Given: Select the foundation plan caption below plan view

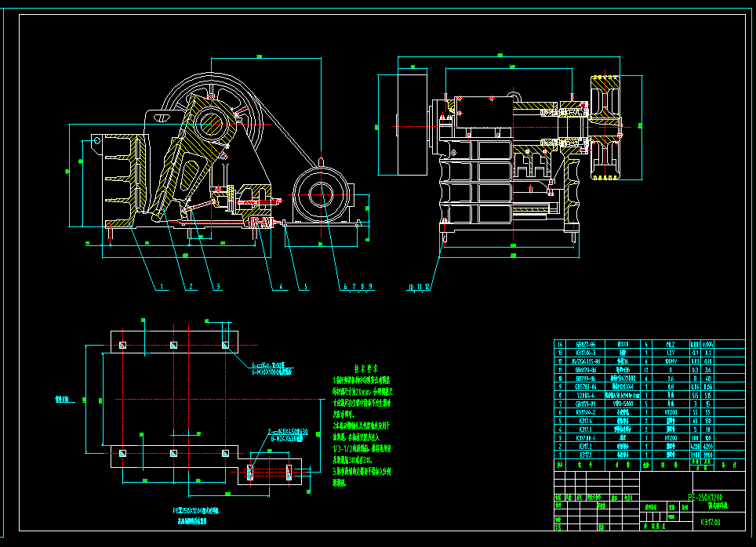Looking at the screenshot, I should (x=196, y=516).
